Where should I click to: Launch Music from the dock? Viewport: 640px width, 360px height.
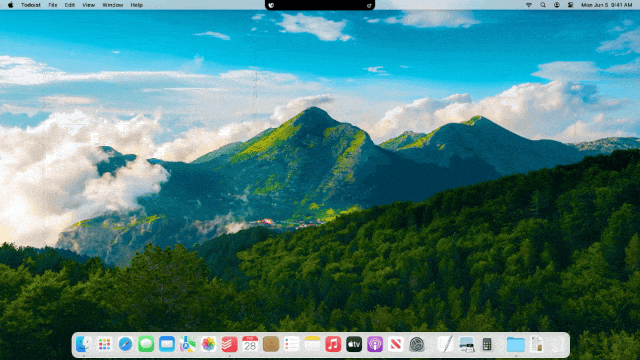(x=333, y=344)
